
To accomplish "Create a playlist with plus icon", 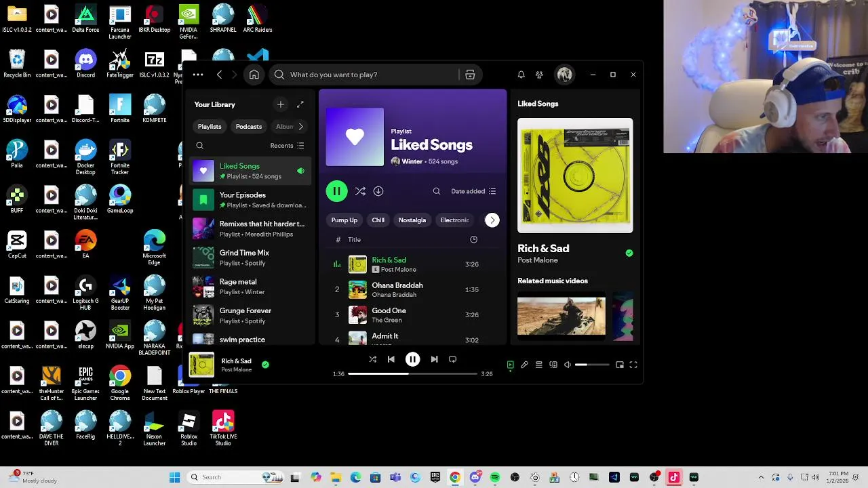I will (281, 104).
